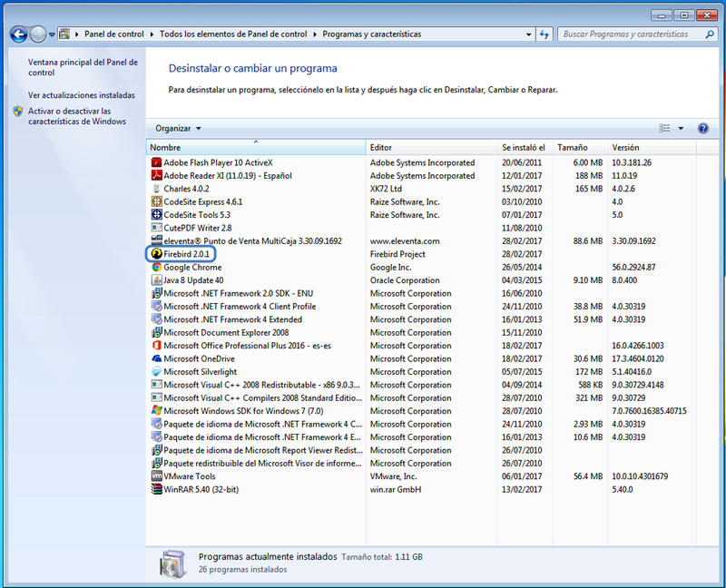Click the eleventa Punto de Venta icon
Viewport: 726px width, 588px height.
156,240
